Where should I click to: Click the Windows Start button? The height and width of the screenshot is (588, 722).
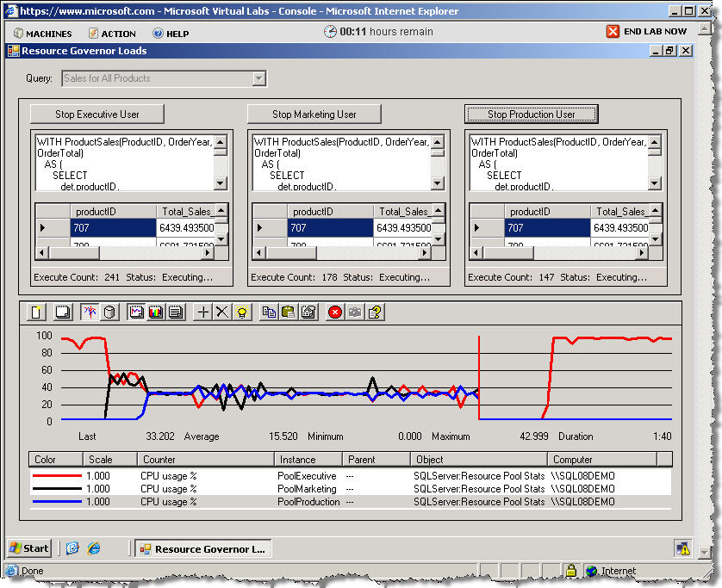point(29,548)
